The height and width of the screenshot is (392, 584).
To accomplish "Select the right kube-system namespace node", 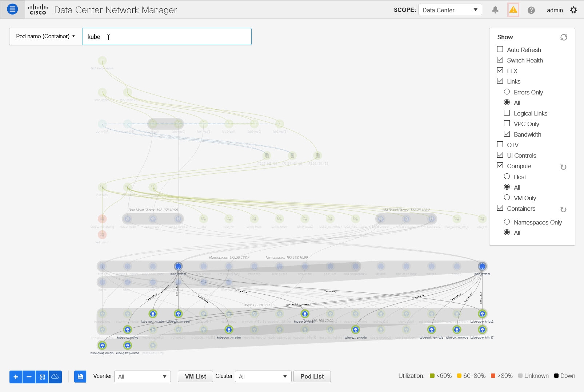I will click(482, 266).
